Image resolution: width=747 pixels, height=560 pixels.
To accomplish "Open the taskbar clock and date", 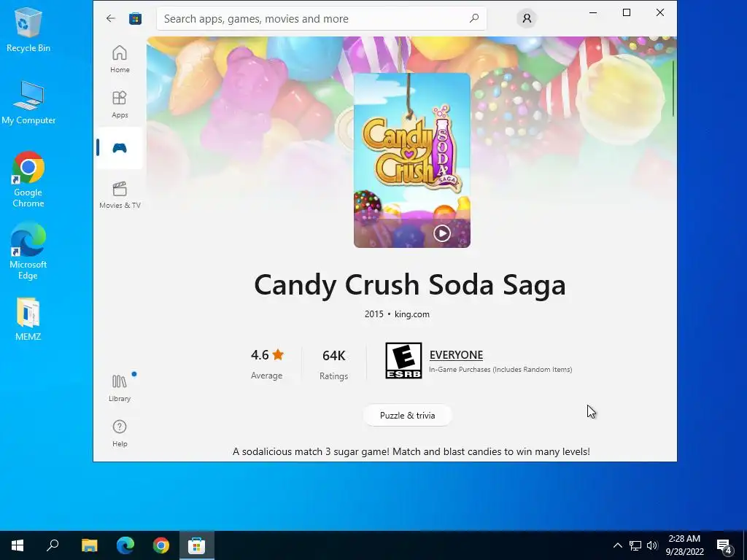I will [x=684, y=545].
